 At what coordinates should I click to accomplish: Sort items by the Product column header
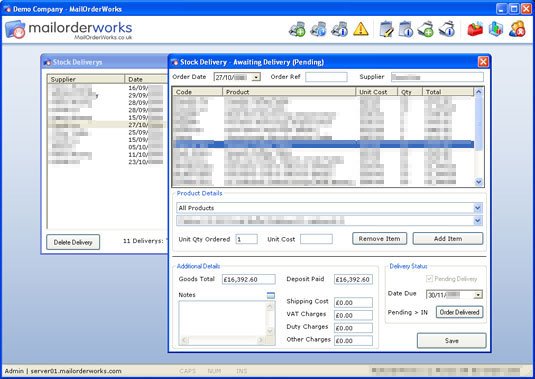(x=289, y=92)
